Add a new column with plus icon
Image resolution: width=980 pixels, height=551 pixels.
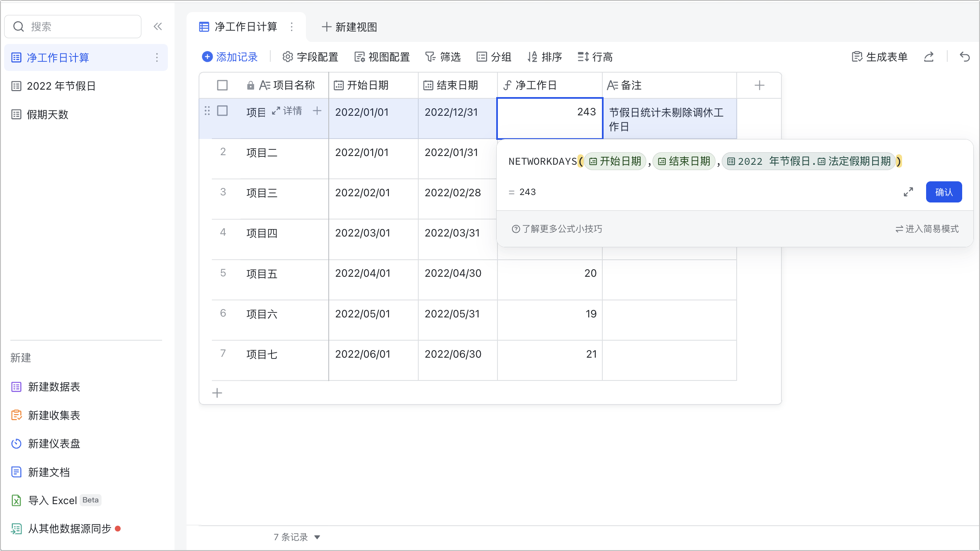coord(759,85)
